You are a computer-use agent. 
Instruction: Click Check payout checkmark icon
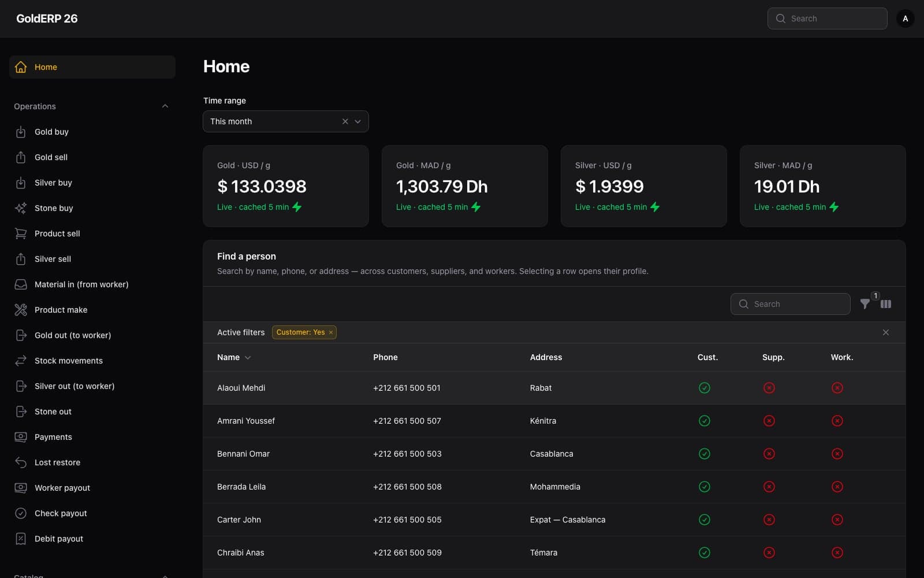(21, 513)
